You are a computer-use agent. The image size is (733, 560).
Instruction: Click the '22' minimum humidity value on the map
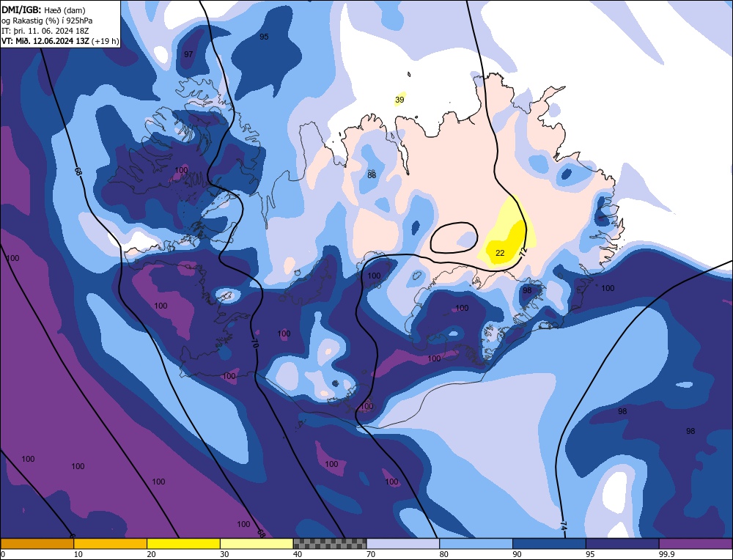tap(500, 253)
